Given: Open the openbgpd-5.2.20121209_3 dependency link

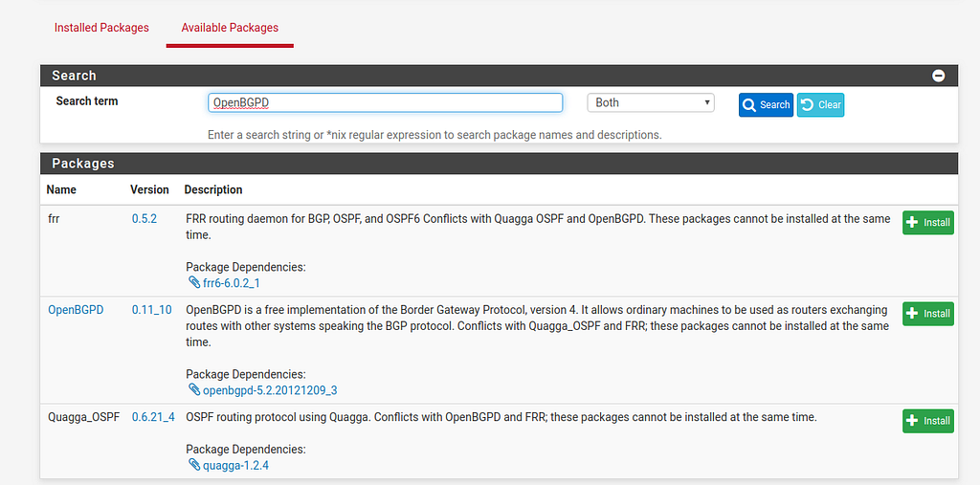Looking at the screenshot, I should (271, 390).
